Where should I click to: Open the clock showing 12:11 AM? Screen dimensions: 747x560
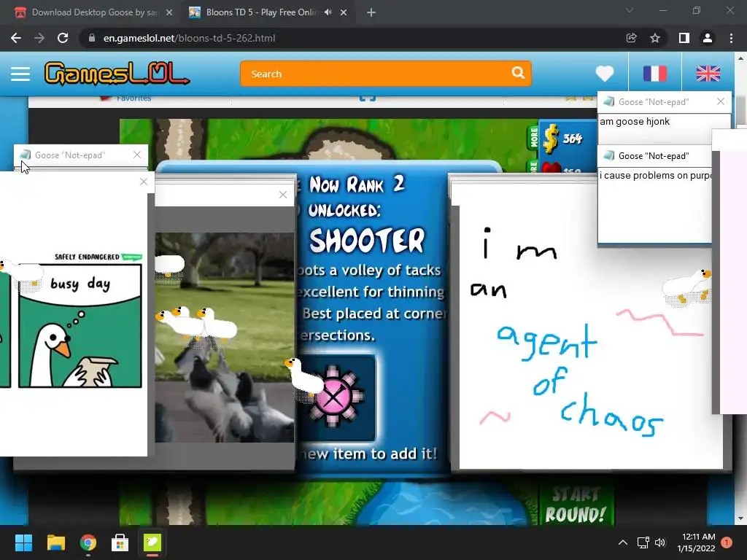click(x=696, y=542)
